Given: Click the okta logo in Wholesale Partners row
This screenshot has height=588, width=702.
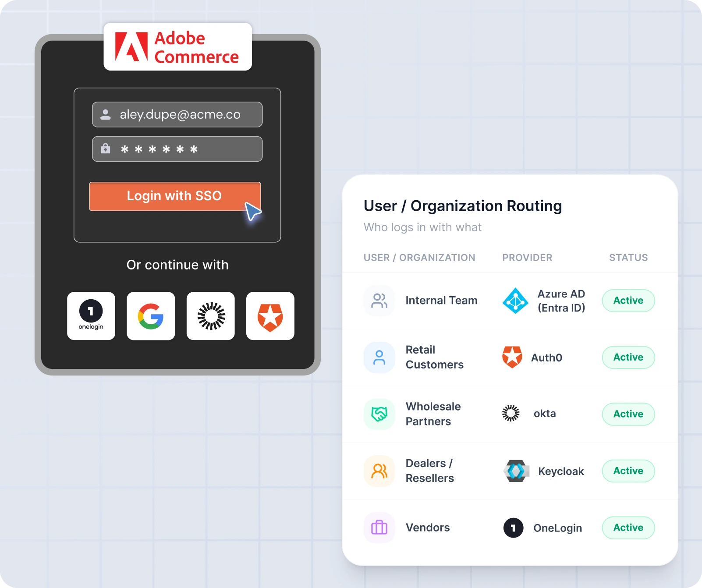Looking at the screenshot, I should point(511,413).
